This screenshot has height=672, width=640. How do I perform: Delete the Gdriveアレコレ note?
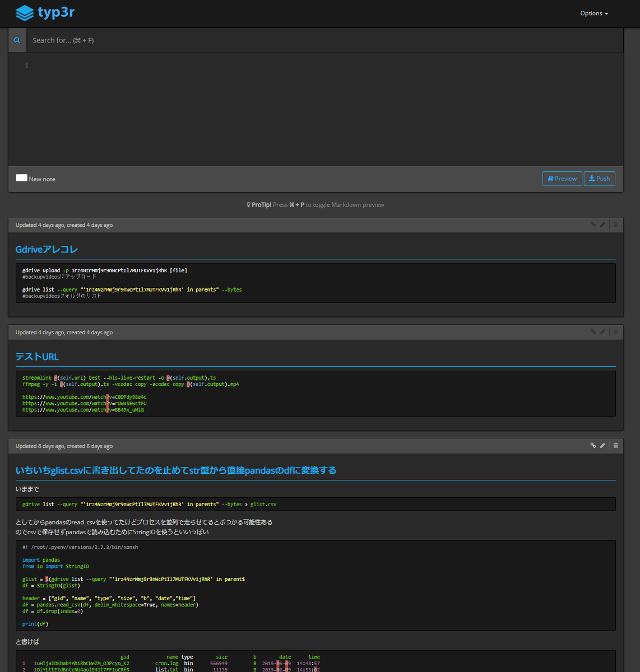[615, 225]
